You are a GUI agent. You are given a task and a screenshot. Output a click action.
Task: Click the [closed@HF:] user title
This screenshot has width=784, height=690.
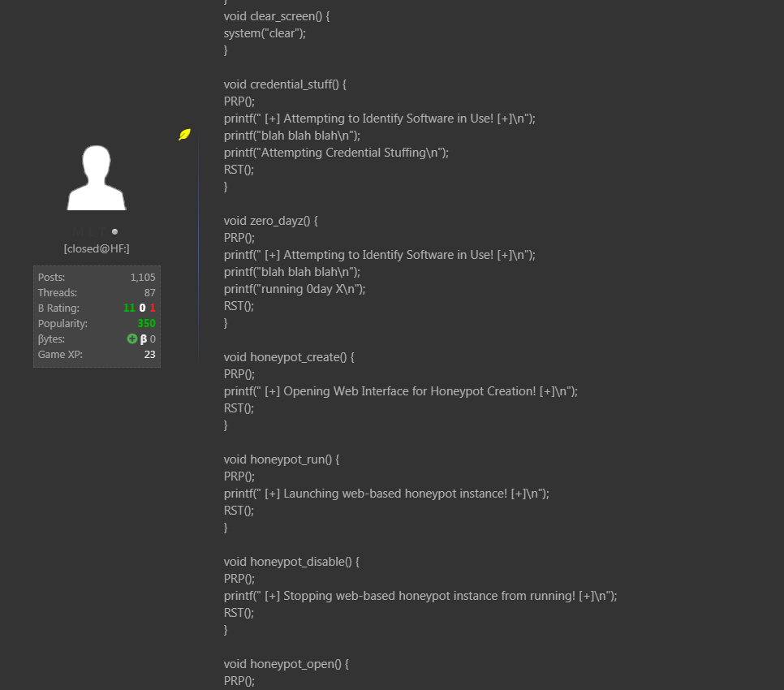pyautogui.click(x=97, y=249)
